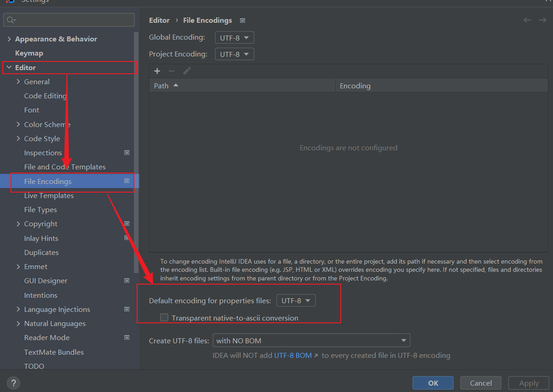Expand the Emmet node

click(x=18, y=266)
